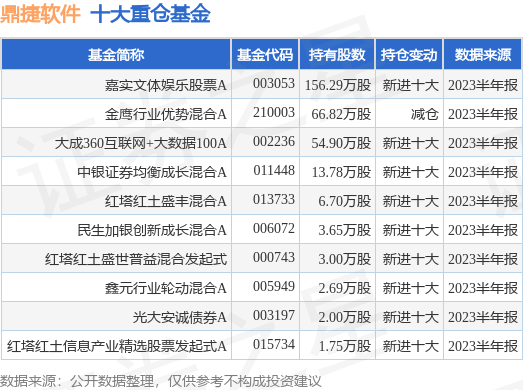Screen dimensions: 523x390
Task: Click 新进十大 in the 中银证券均衡成长 row
Action: coord(411,172)
